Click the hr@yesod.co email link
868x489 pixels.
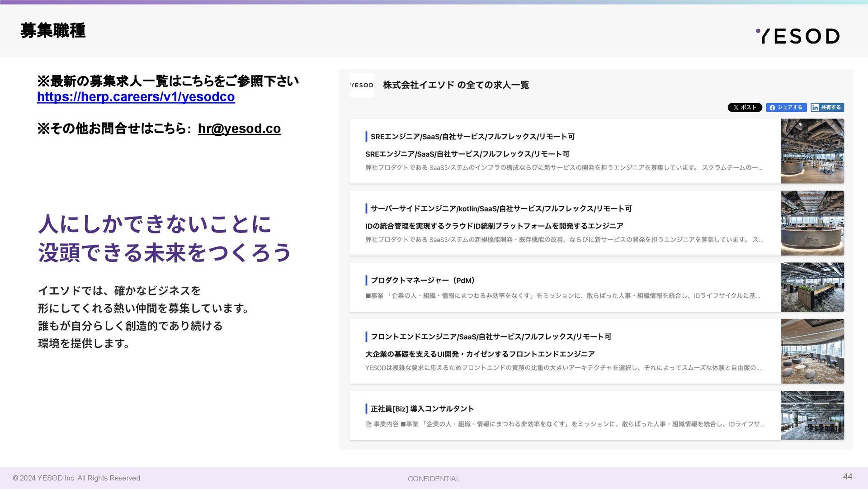click(239, 128)
